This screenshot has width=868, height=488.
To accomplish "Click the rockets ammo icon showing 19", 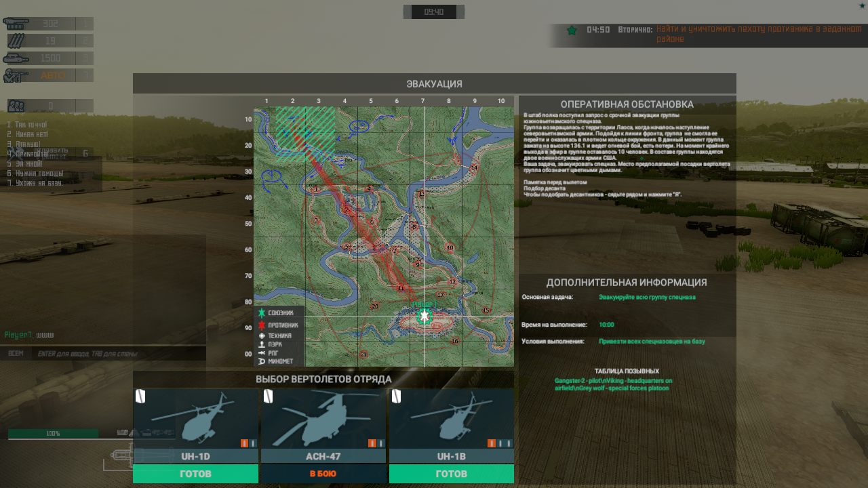I will tap(17, 41).
